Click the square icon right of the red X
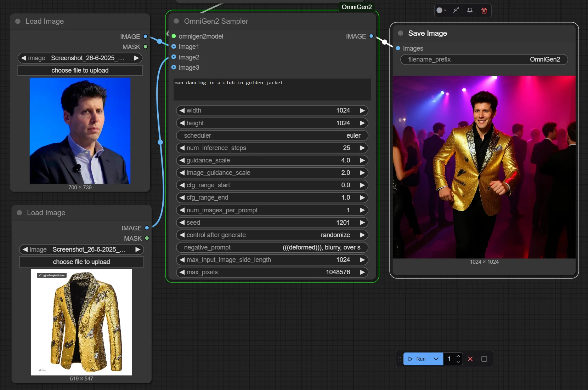588x390 pixels. 484,359
